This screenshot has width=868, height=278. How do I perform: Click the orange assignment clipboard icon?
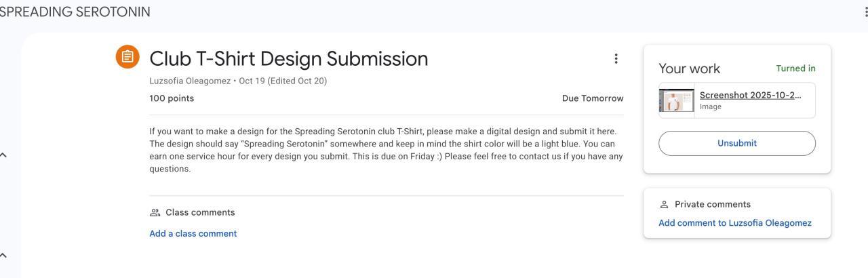point(127,57)
